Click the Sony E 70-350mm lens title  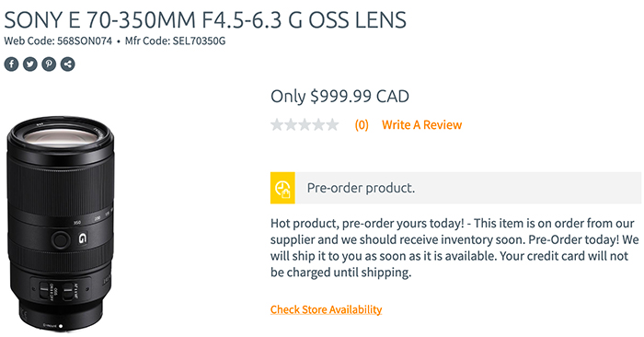(205, 19)
